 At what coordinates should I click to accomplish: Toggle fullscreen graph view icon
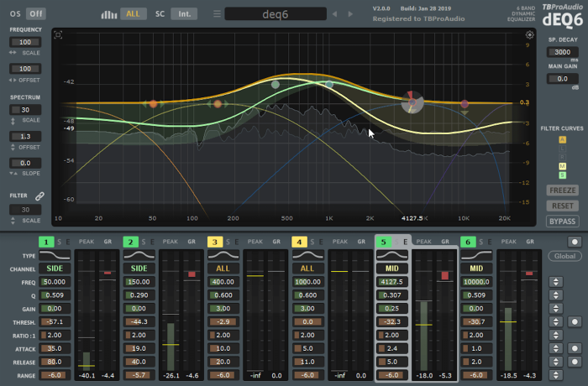point(58,35)
